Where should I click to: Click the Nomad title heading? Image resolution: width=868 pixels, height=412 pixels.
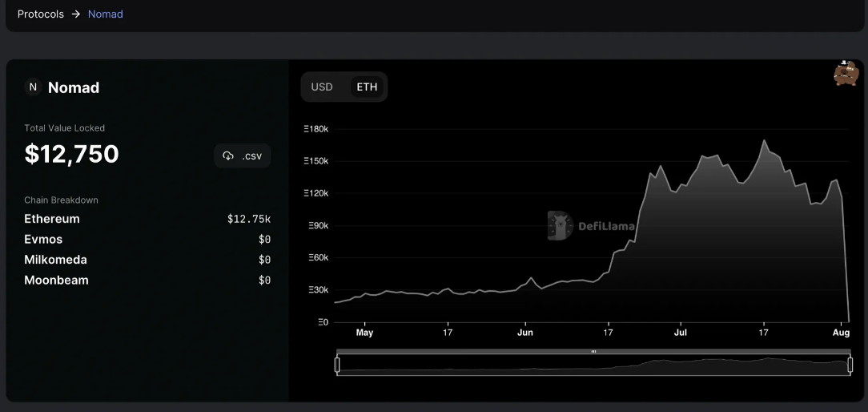74,87
